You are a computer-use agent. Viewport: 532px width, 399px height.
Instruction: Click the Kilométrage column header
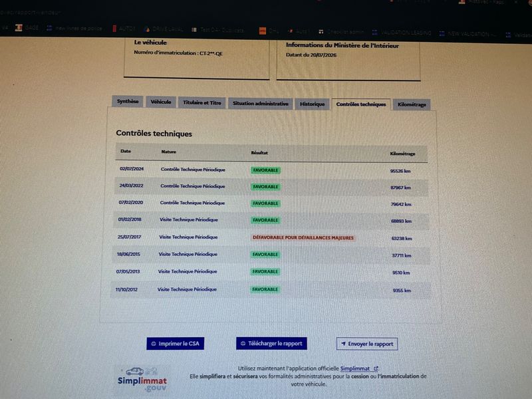click(403, 154)
